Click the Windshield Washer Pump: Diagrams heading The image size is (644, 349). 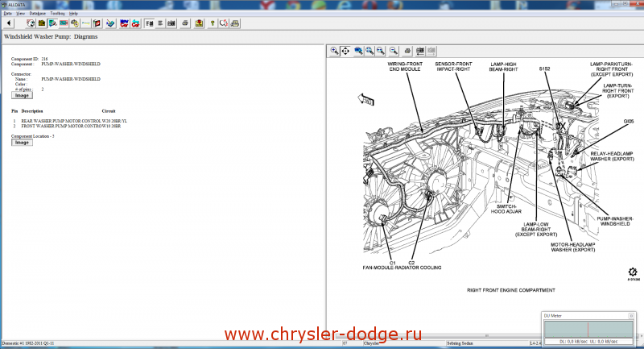tap(51, 36)
